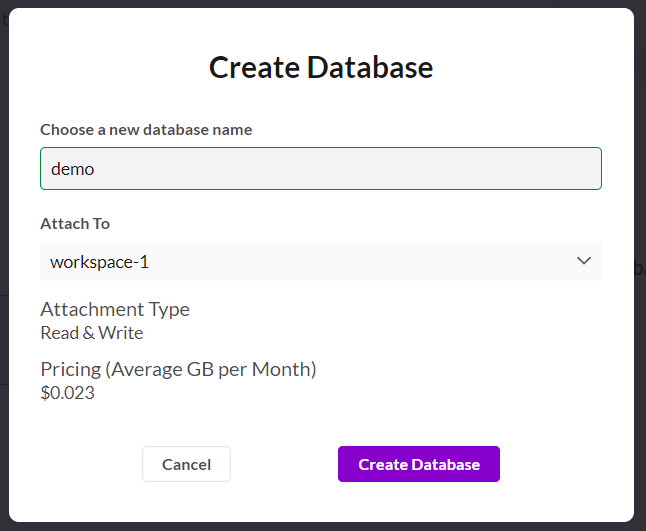Click the 'Read & Write' attachment value
Image resolution: width=646 pixels, height=531 pixels.
pos(92,333)
